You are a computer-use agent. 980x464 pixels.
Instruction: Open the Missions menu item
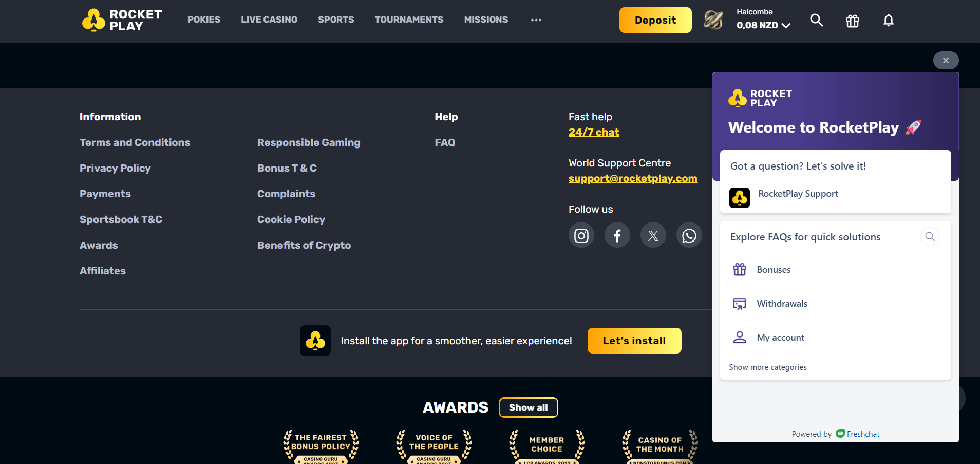tap(486, 20)
